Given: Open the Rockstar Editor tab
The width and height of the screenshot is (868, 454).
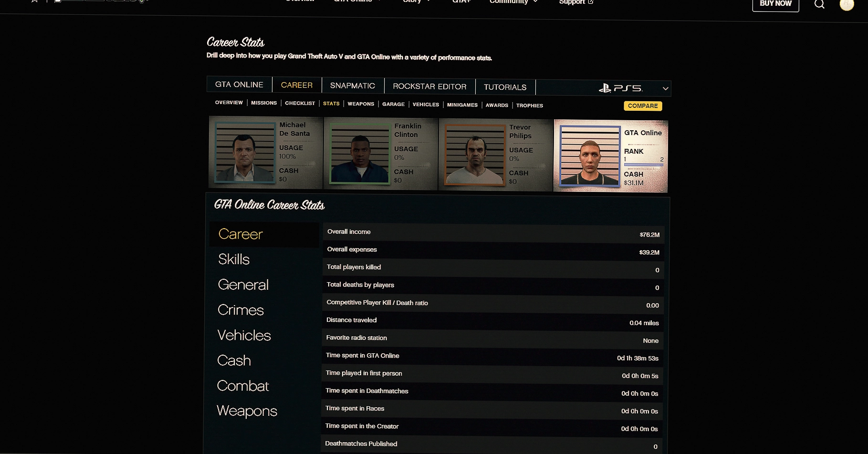Looking at the screenshot, I should click(x=429, y=86).
